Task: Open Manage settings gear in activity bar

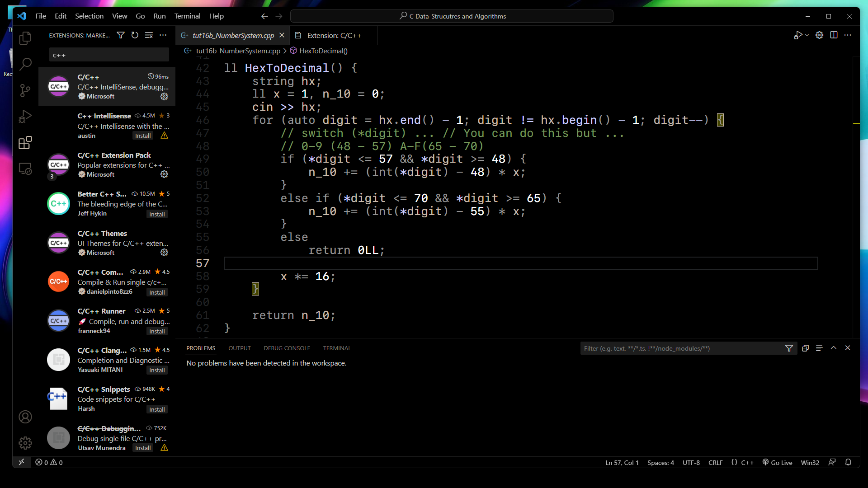Action: point(25,443)
